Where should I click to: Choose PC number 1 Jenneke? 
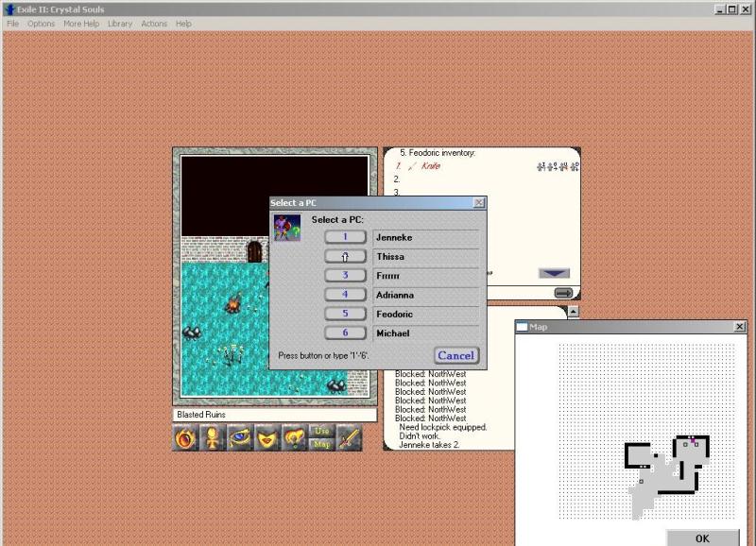346,237
